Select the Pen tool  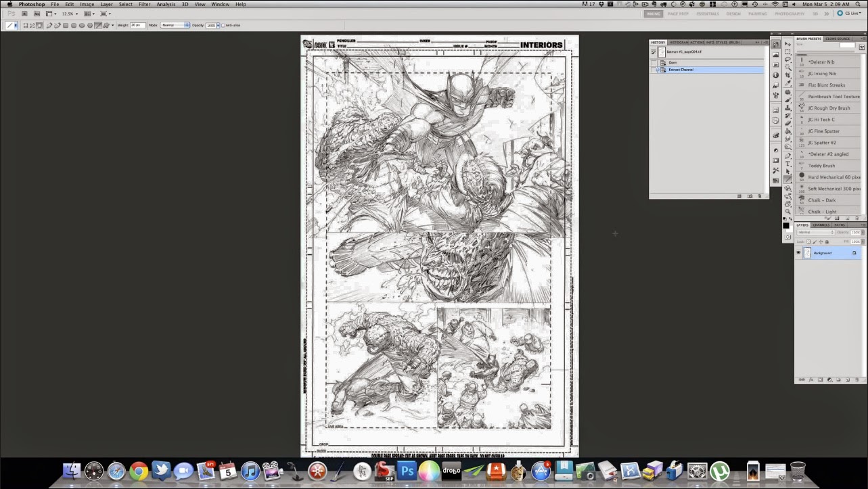[x=788, y=154]
